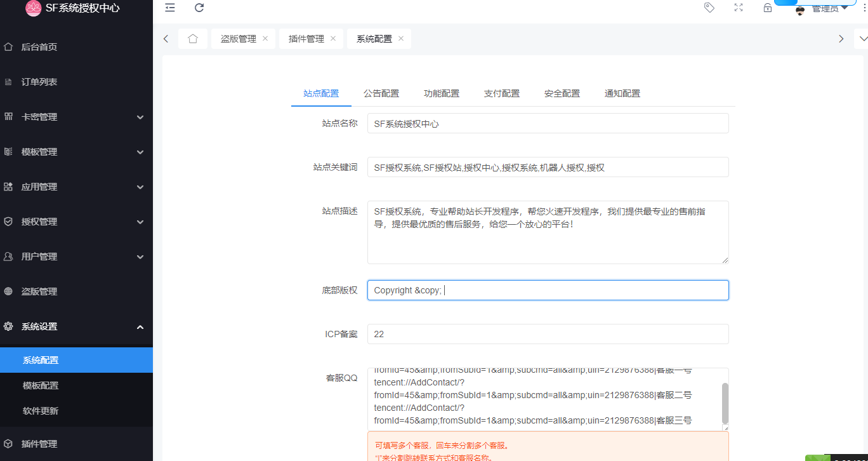Click the lock screen icon
The height and width of the screenshot is (461, 868).
pyautogui.click(x=767, y=8)
